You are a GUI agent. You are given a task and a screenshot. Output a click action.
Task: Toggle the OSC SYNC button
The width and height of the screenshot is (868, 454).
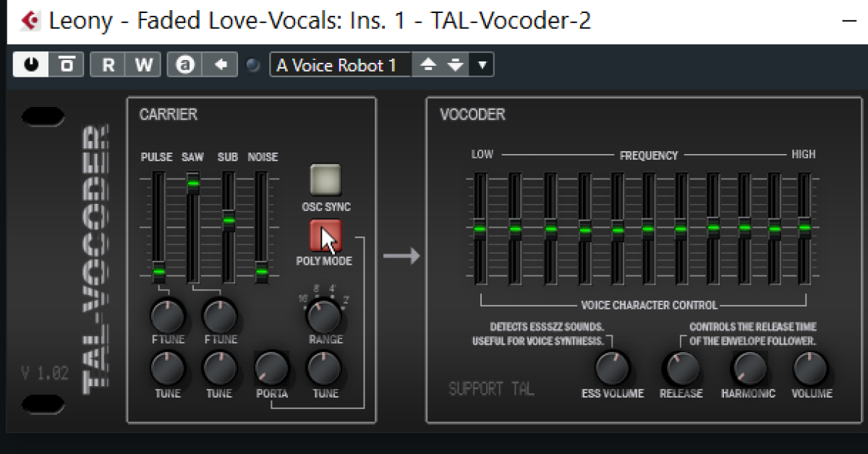[325, 180]
